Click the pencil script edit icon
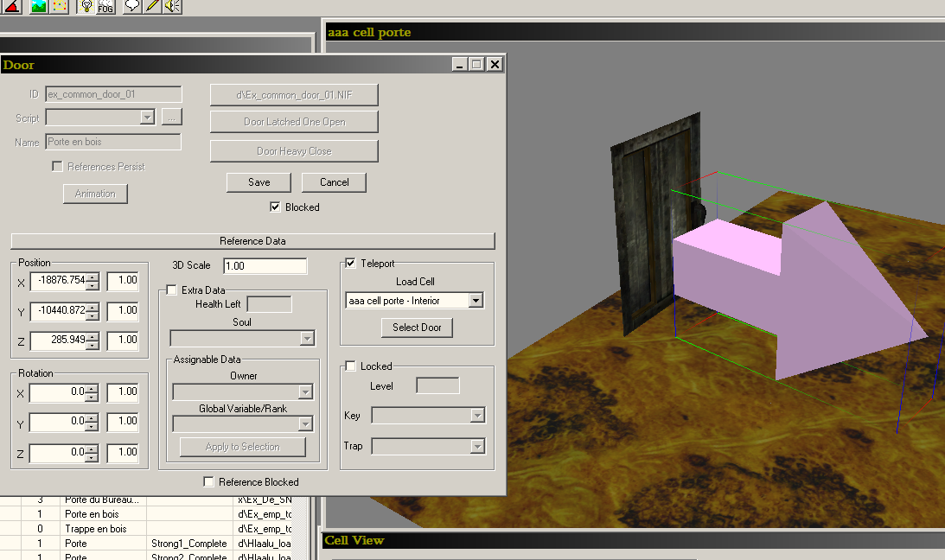The image size is (945, 560). click(x=152, y=6)
